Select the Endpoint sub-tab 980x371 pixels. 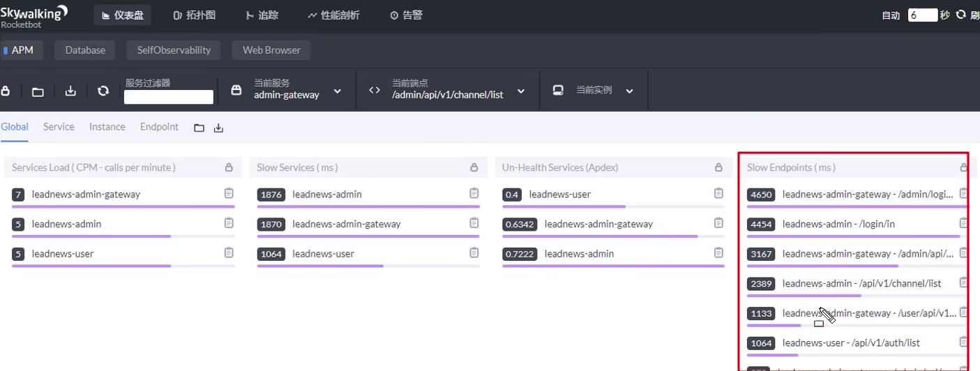(x=160, y=127)
